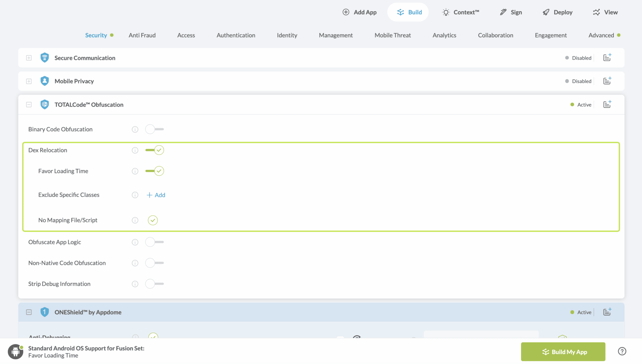Collapse the ONEShield by Appdome section
Viewport: 642px width, 364px height.
tap(29, 312)
